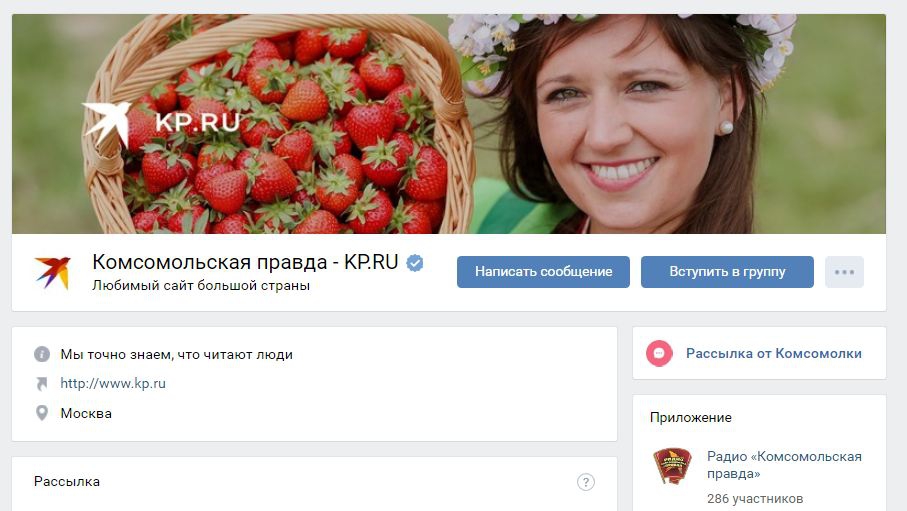Click the question mark help icon near Рассылка
The width and height of the screenshot is (907, 511).
pos(585,482)
